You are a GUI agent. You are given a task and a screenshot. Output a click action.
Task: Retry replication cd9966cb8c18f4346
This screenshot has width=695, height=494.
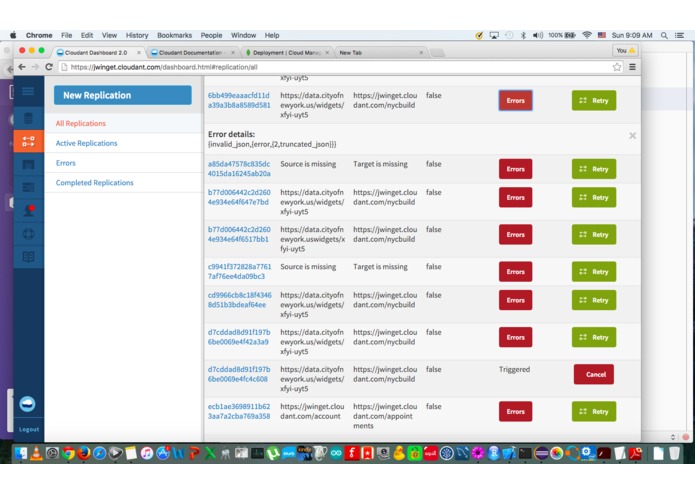594,300
